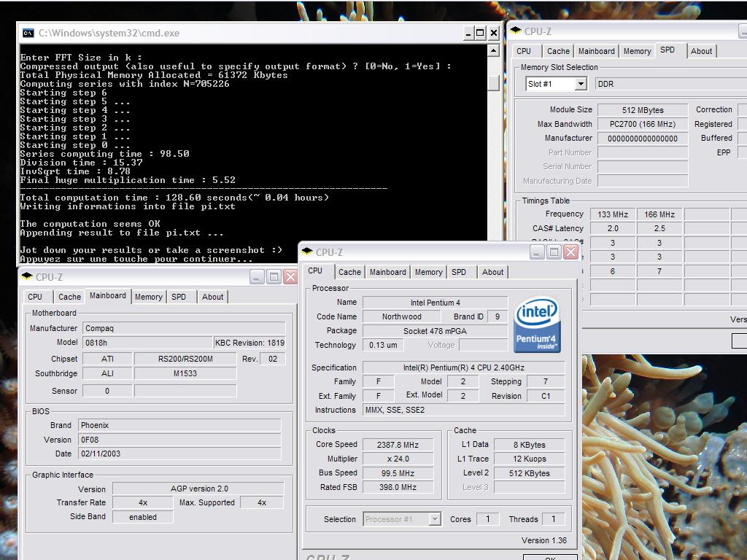Click the processor Name field Intel Pentium 4
This screenshot has height=560, width=747.
(x=436, y=303)
